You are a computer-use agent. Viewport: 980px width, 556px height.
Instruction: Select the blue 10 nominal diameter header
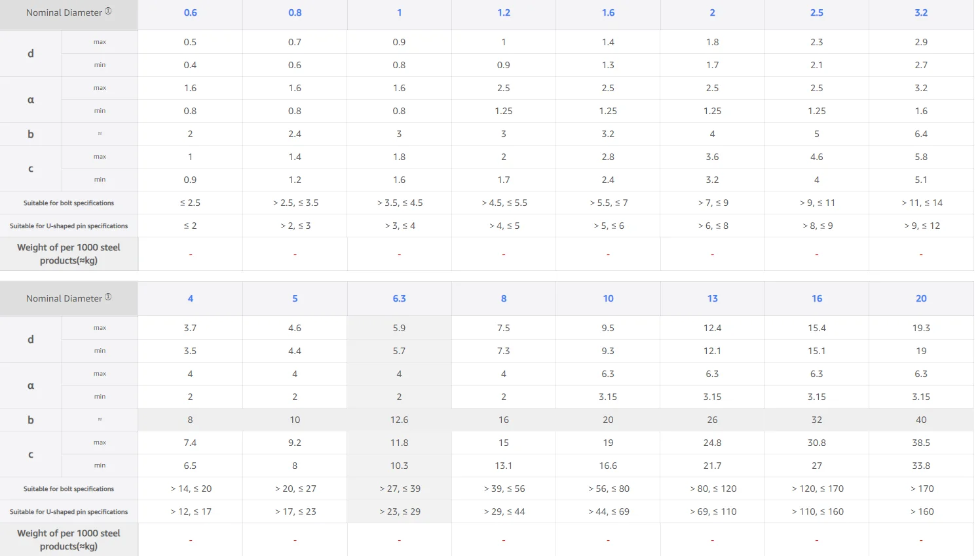[x=608, y=298]
